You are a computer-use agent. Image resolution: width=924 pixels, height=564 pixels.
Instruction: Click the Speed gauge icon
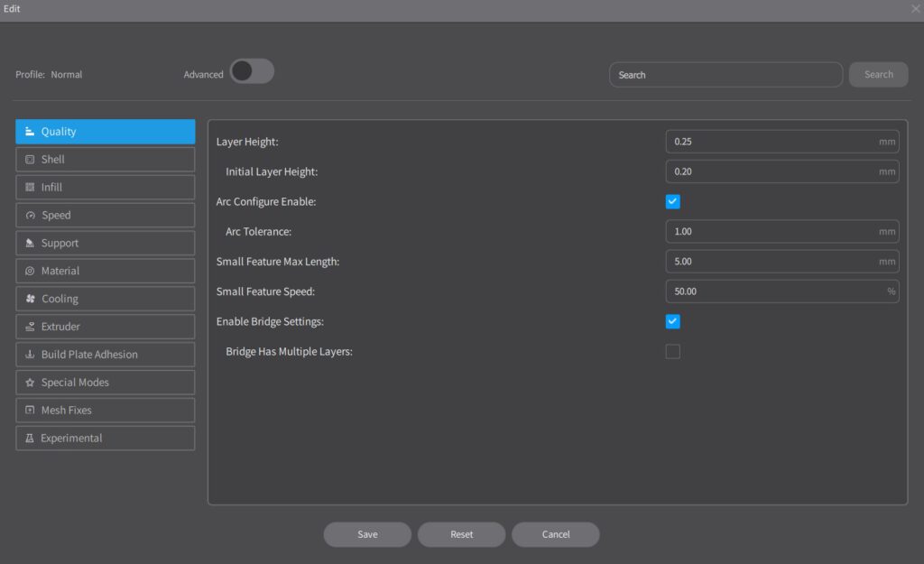tap(30, 216)
